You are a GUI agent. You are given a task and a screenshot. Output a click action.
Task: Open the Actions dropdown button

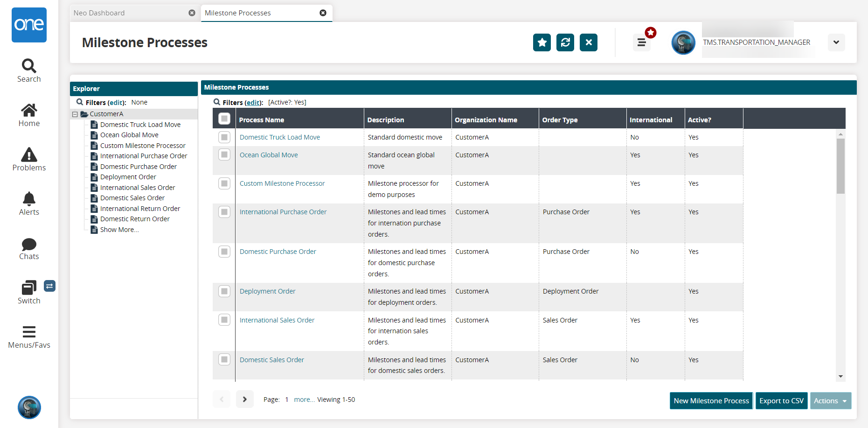coord(830,400)
